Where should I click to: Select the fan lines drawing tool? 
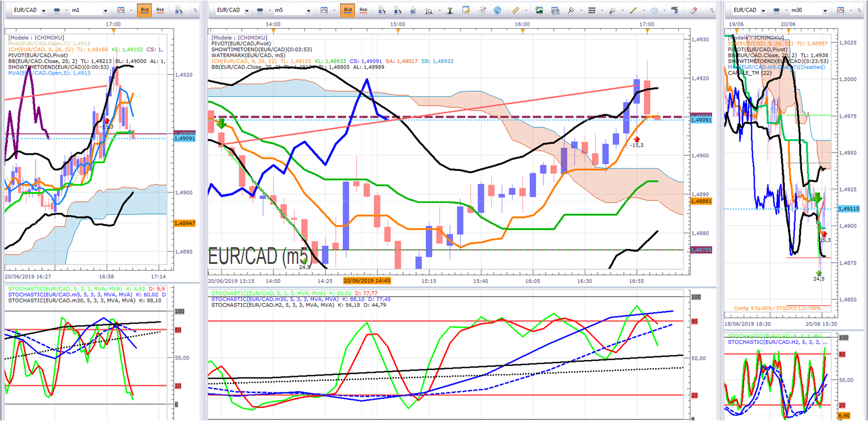coord(613,10)
